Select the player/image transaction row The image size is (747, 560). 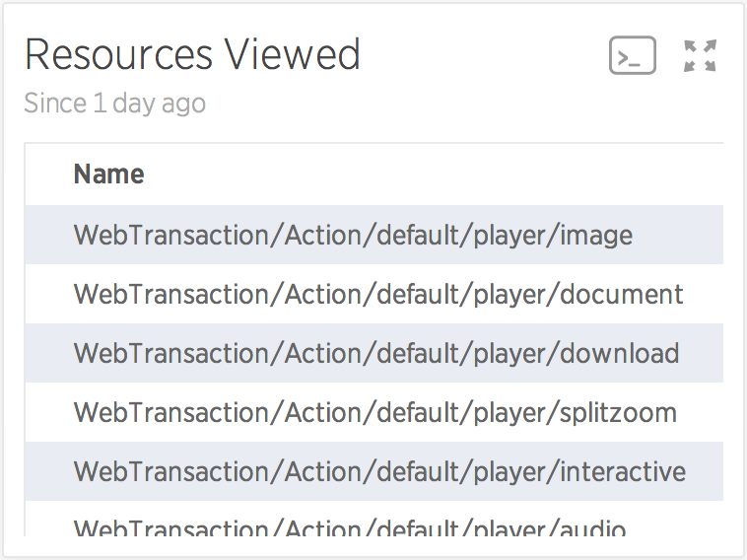point(373,235)
